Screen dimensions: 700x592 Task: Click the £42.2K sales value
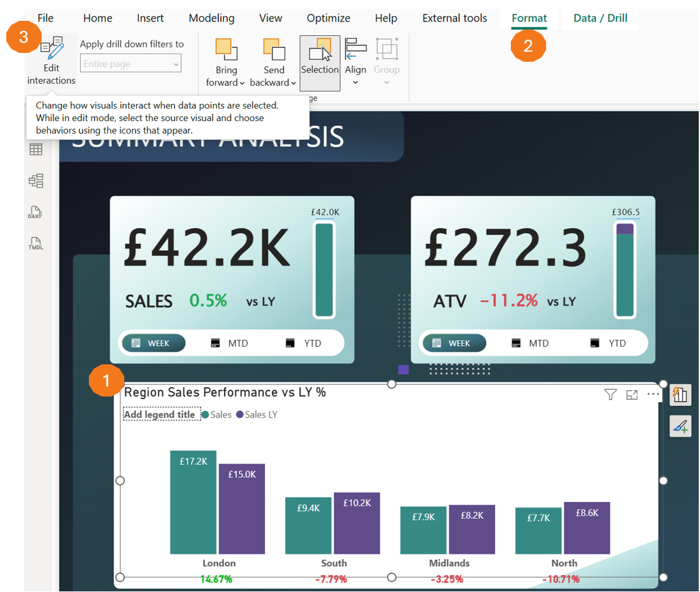(x=207, y=247)
